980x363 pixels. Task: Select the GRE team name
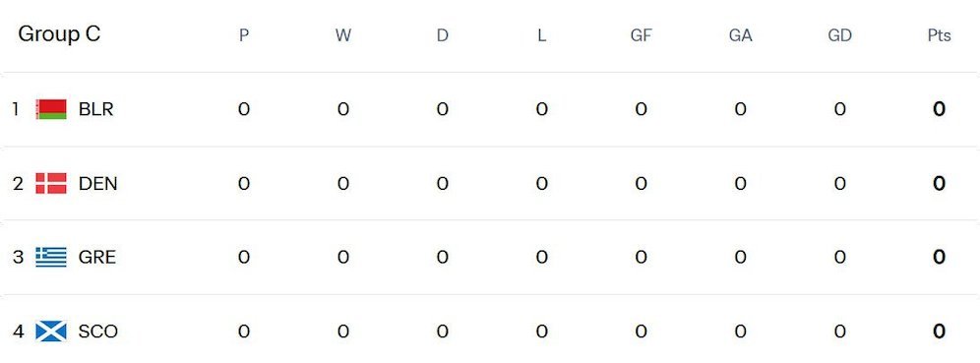[x=97, y=257]
